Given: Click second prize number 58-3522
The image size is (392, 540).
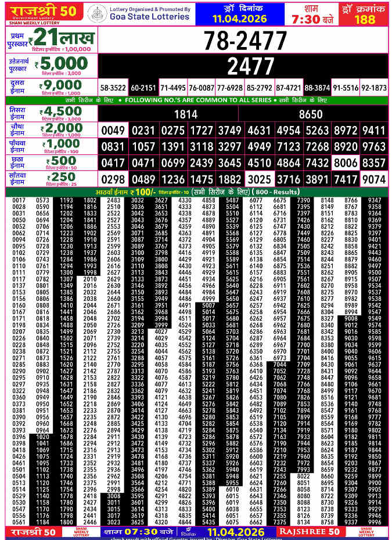Looking at the screenshot, I should click(x=113, y=88).
